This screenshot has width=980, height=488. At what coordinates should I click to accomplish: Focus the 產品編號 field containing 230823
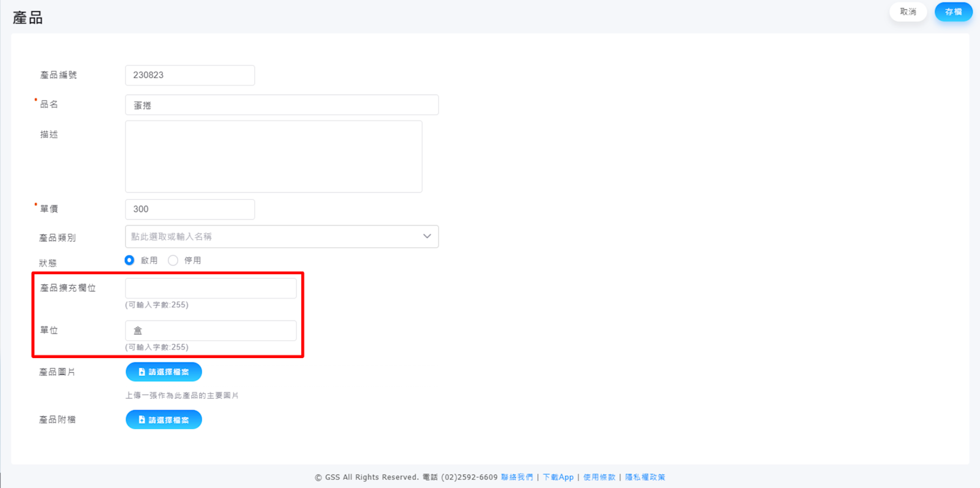pos(190,75)
